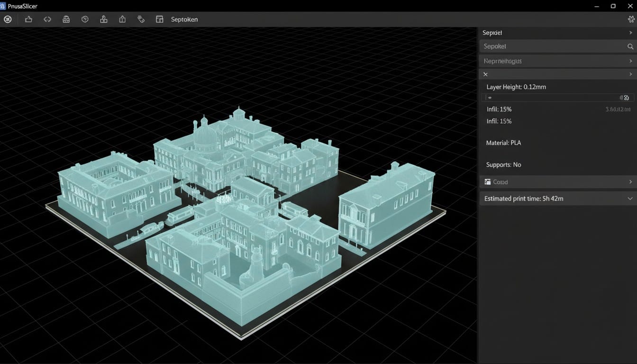
Task: Click the tag-shaped icon in toolbar
Action: [x=141, y=19]
